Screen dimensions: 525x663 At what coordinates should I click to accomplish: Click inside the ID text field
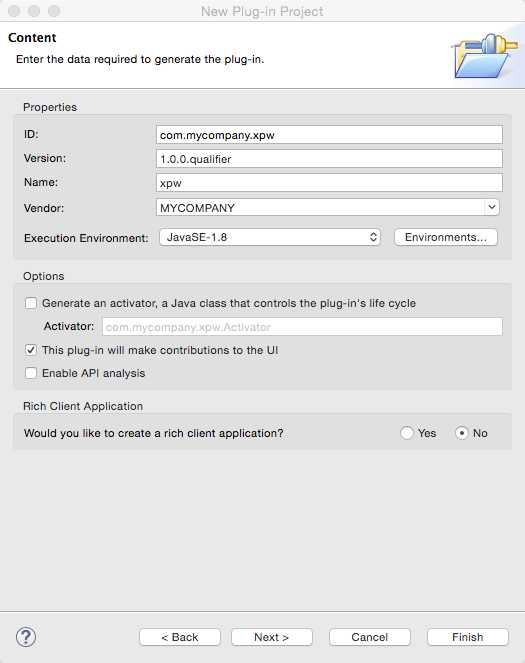pyautogui.click(x=329, y=135)
